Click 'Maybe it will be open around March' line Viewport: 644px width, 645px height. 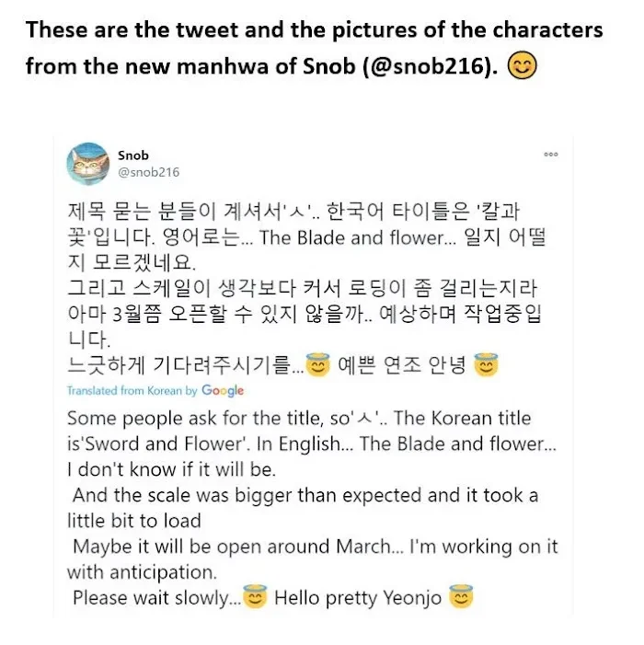coord(233,547)
